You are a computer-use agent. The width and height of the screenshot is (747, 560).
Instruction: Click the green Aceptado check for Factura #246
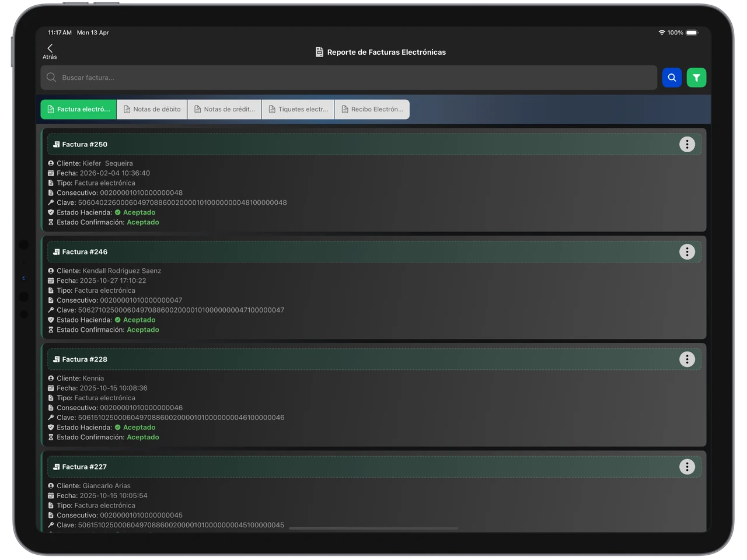[x=118, y=320]
